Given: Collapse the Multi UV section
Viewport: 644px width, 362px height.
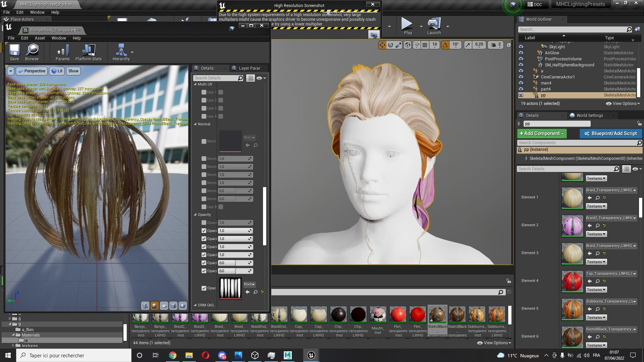Looking at the screenshot, I should tap(195, 84).
